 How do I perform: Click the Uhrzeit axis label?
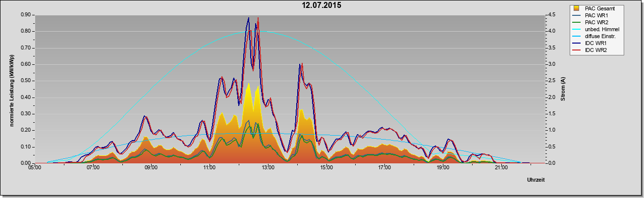(x=536, y=180)
